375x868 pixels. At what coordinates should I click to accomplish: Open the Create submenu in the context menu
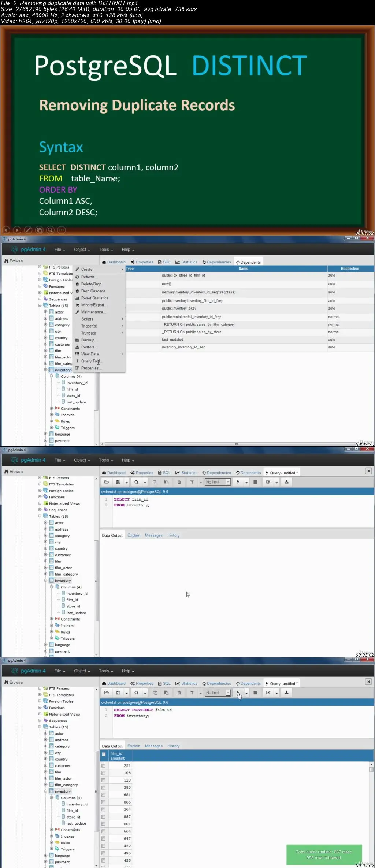click(99, 269)
